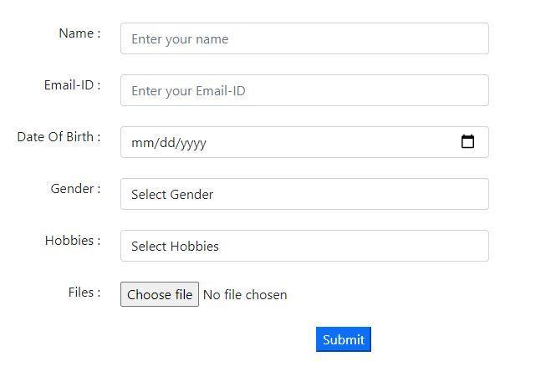The image size is (551, 392).
Task: Submit the form with Submit button
Action: tap(344, 339)
